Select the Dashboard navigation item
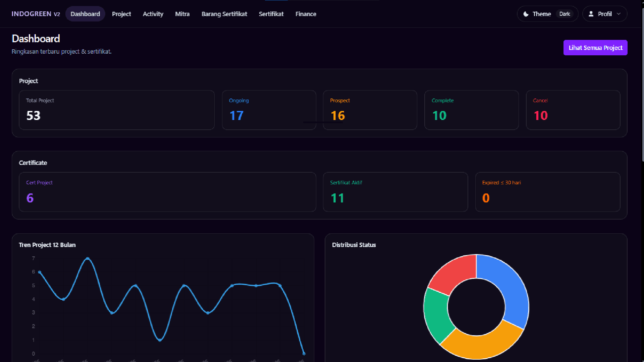The image size is (644, 362). 85,14
